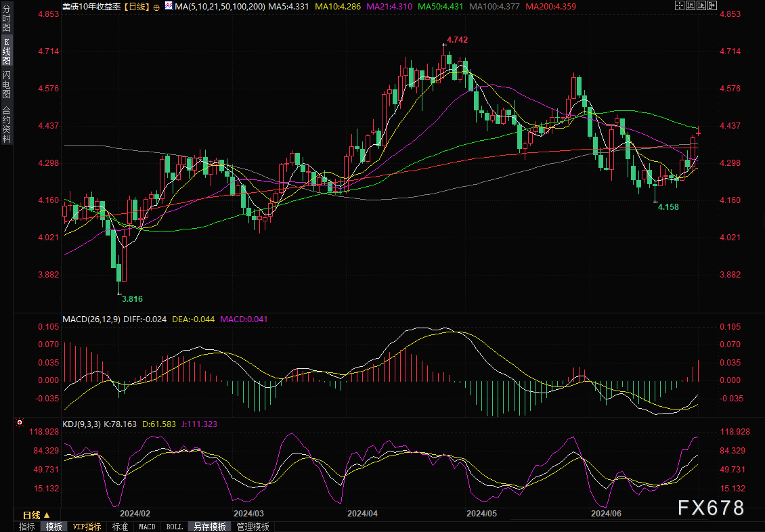Click the red sun icon beside KDJ panel

[20, 423]
